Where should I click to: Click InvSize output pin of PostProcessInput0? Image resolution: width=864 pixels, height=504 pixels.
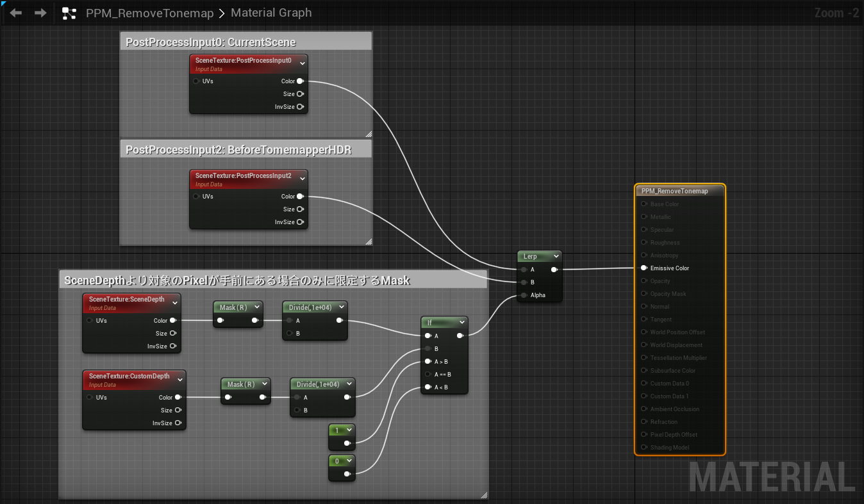300,107
